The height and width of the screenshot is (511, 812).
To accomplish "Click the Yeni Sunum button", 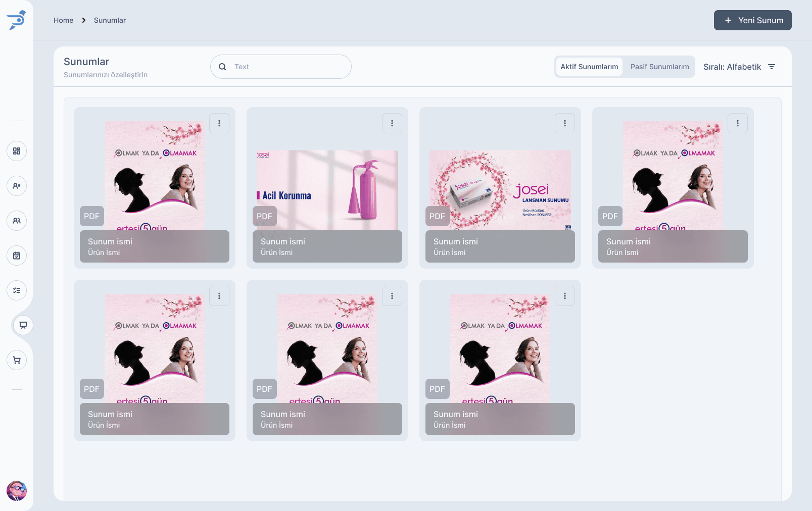I will 752,20.
